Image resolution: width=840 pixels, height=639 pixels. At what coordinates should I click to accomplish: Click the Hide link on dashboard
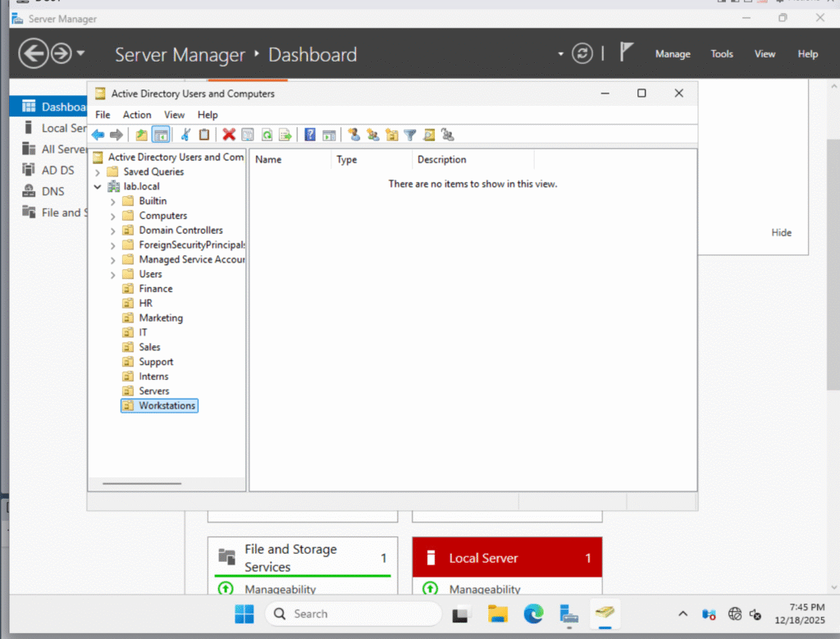point(781,233)
